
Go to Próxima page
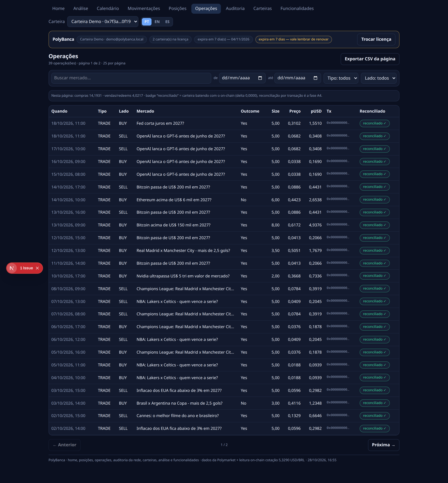click(383, 445)
